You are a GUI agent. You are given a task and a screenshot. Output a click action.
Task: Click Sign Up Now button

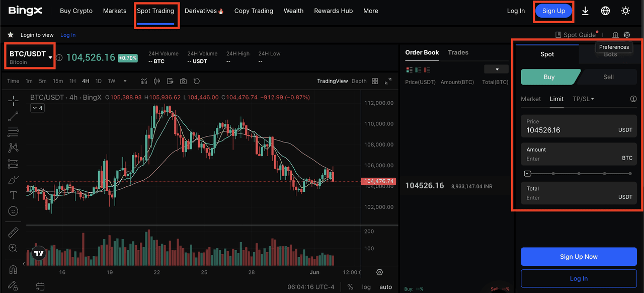(579, 257)
